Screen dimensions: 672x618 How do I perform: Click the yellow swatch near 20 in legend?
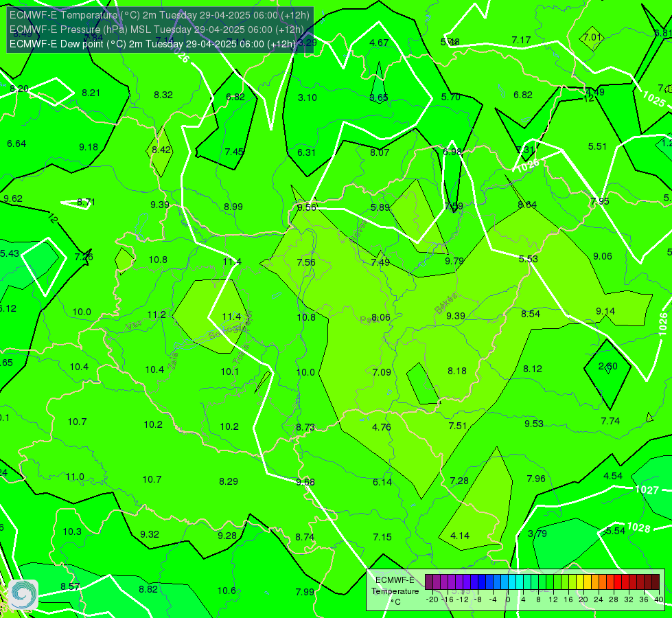[580, 582]
